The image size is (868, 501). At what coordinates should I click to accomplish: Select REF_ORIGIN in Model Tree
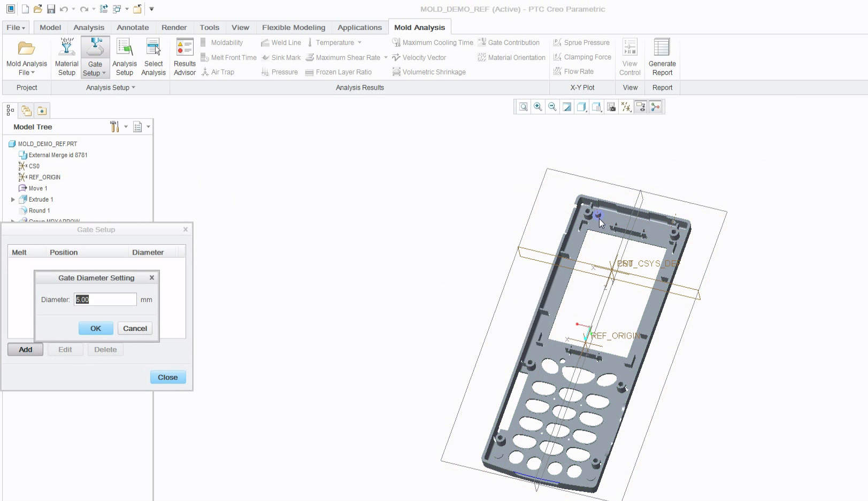44,177
